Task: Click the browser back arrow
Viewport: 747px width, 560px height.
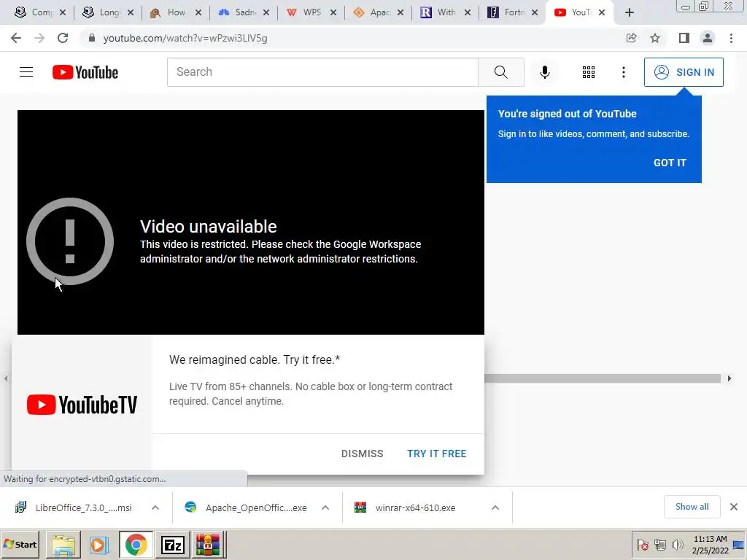Action: coord(16,38)
